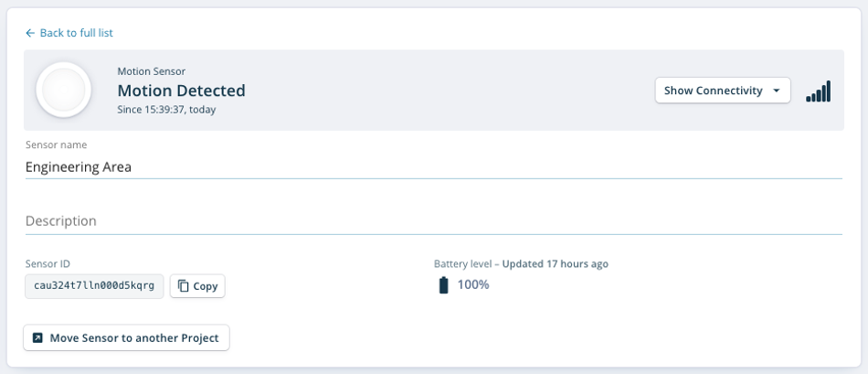The height and width of the screenshot is (374, 868).
Task: Click the Battery level Updated 17 hours ago label
Action: pyautogui.click(x=521, y=263)
